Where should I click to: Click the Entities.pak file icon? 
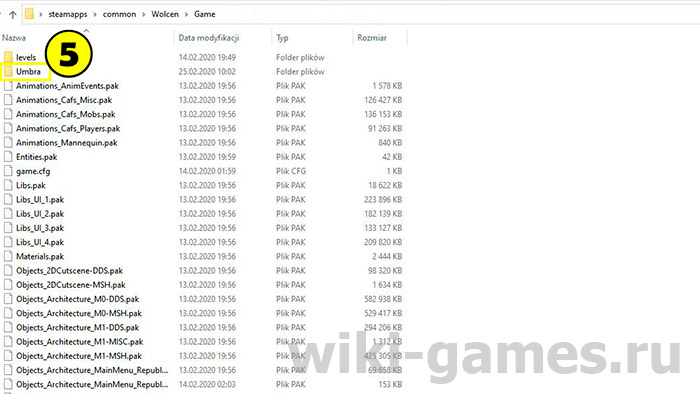(x=8, y=157)
